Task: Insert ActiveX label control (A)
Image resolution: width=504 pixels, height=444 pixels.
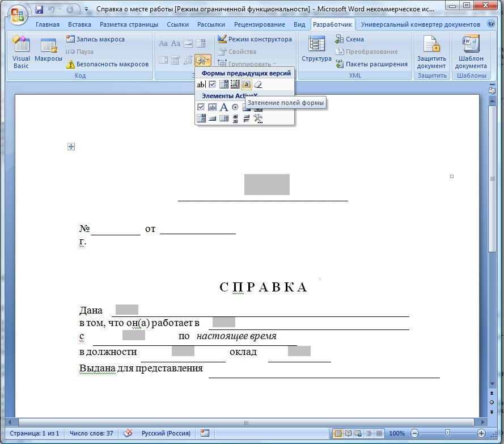Action: 224,107
